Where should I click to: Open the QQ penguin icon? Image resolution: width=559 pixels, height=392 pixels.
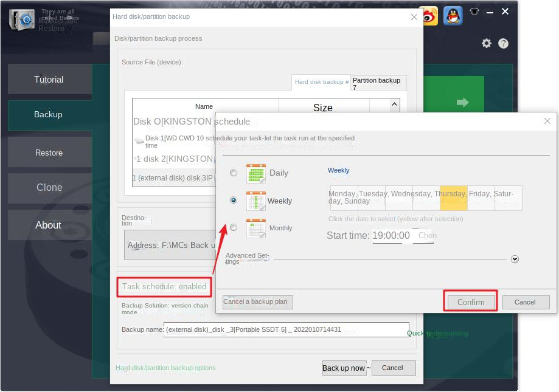pyautogui.click(x=453, y=16)
